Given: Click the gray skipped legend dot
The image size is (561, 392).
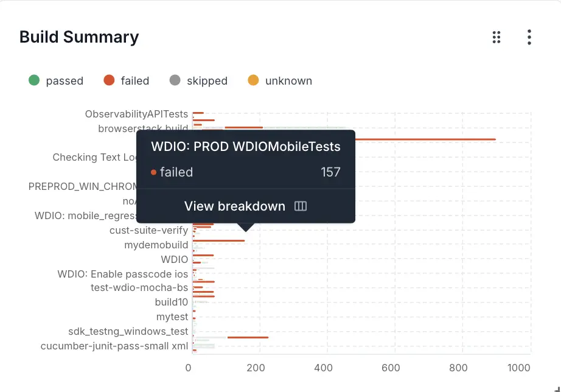Looking at the screenshot, I should coord(175,80).
